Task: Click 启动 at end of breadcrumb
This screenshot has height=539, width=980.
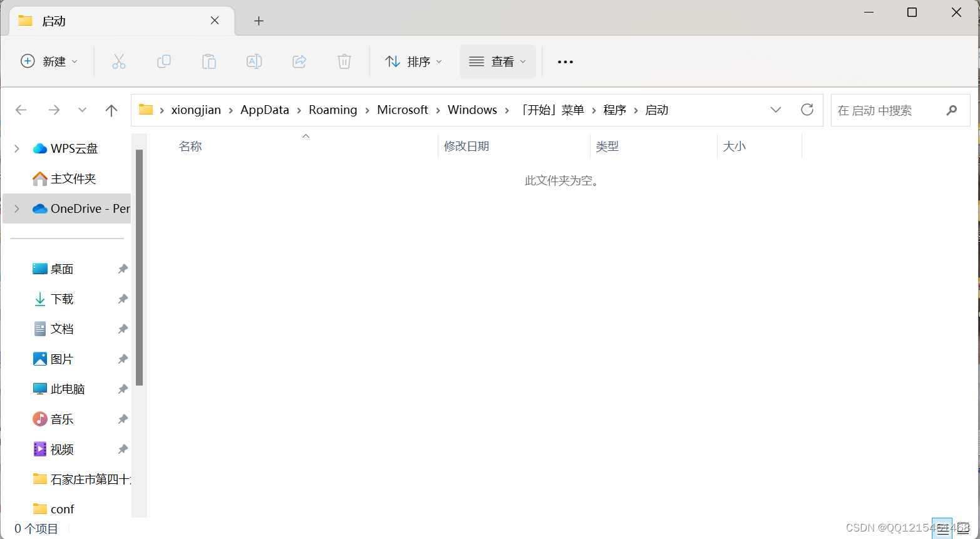Action: [657, 110]
